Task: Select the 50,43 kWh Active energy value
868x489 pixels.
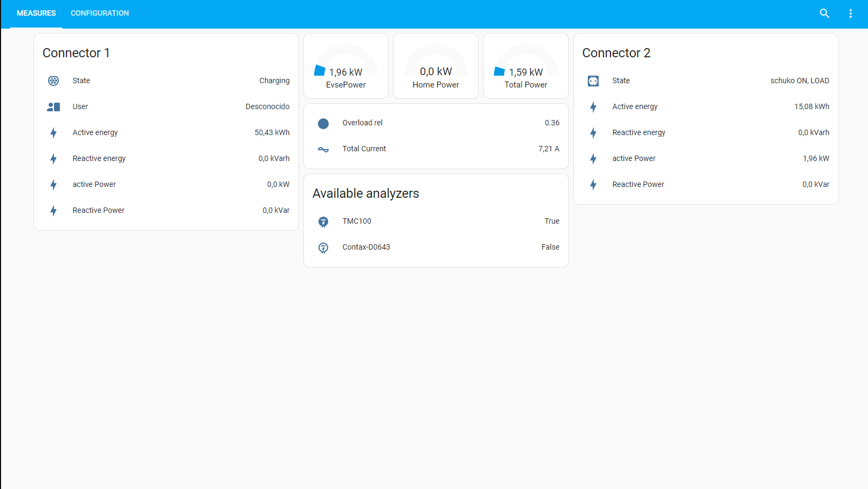Action: point(272,132)
